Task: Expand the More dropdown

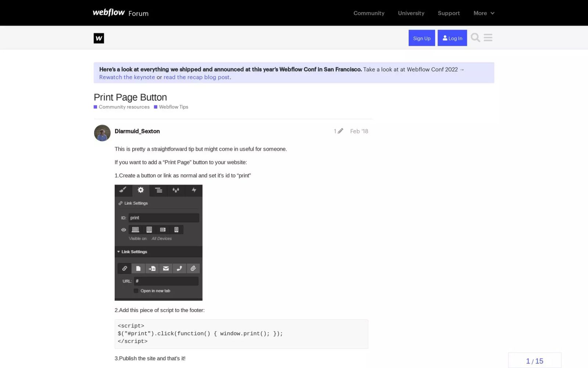Action: (x=484, y=13)
